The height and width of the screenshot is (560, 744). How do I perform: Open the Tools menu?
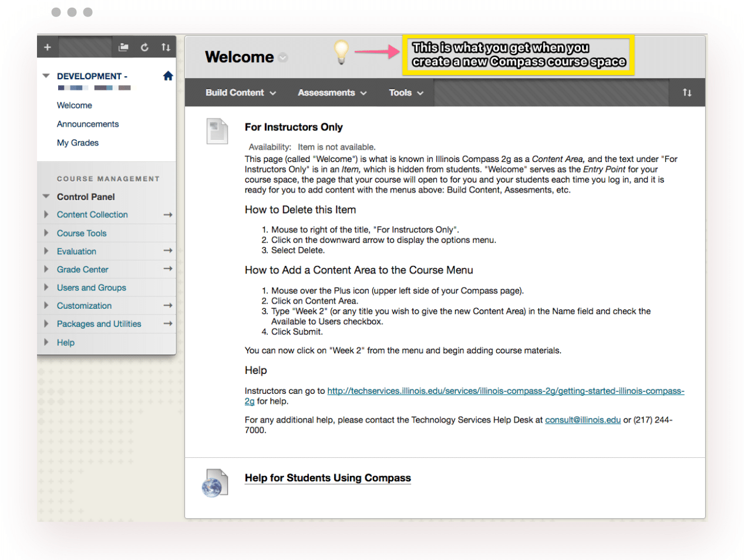coord(406,93)
